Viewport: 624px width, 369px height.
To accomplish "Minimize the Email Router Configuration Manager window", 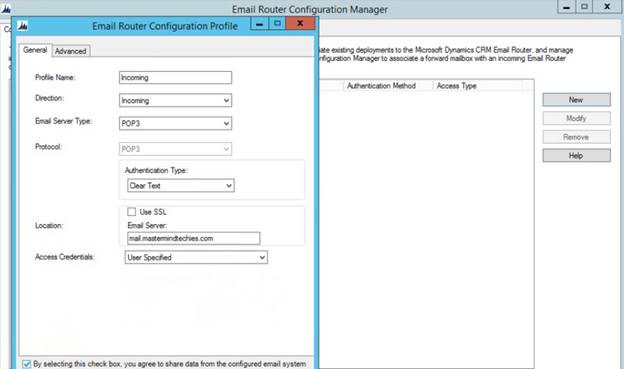I will [566, 7].
